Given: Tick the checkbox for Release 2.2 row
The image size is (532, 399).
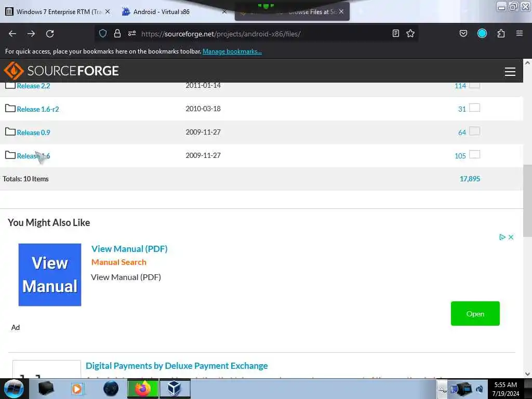Looking at the screenshot, I should pos(474,85).
